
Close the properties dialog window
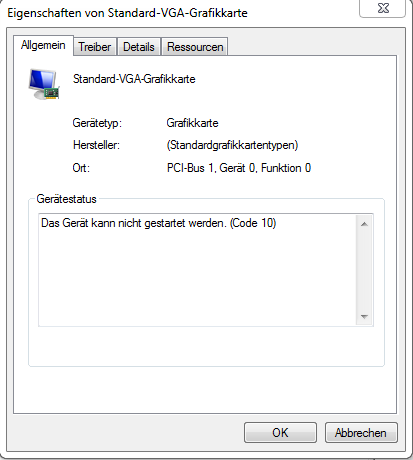click(383, 8)
